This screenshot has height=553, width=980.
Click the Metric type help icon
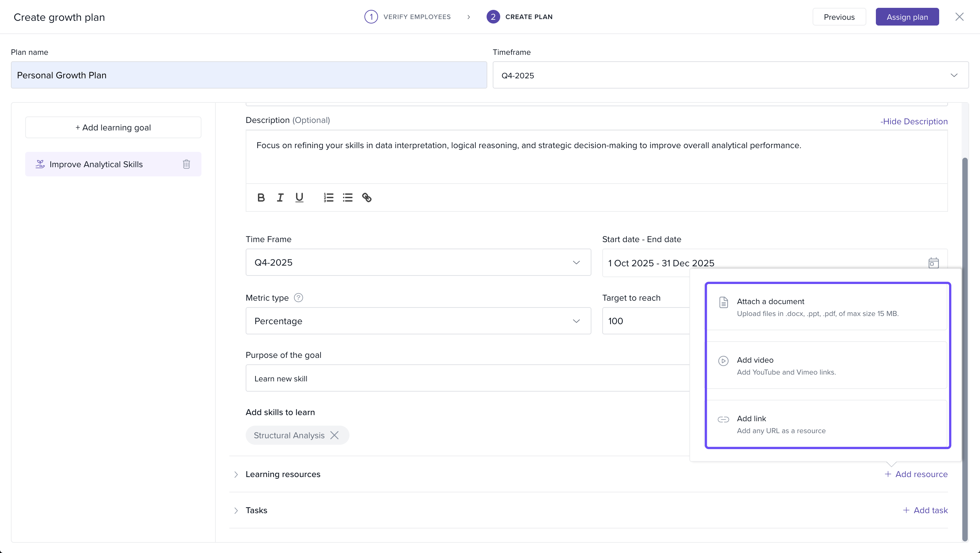299,298
